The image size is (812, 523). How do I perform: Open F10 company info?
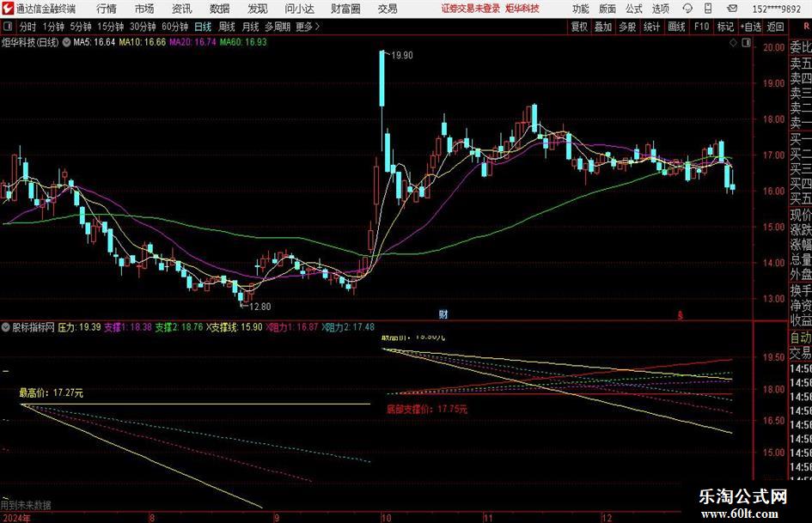[701, 27]
